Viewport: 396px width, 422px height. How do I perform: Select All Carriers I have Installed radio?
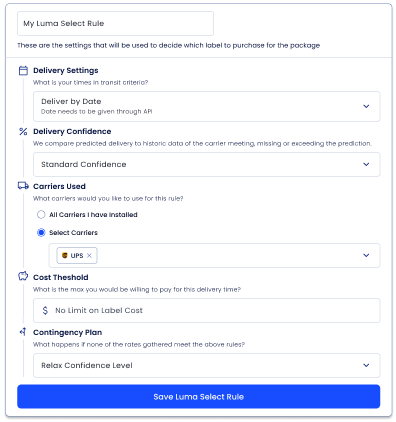click(41, 214)
